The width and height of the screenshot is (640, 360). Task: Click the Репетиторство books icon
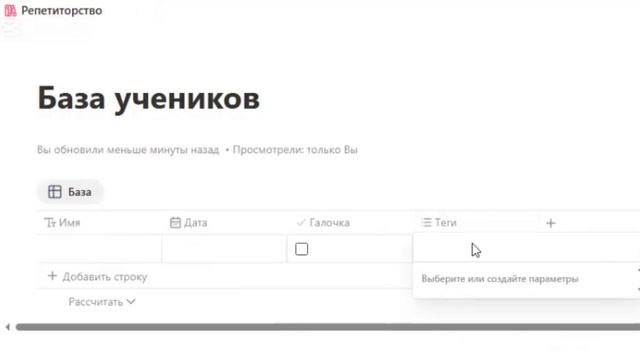pyautogui.click(x=10, y=11)
